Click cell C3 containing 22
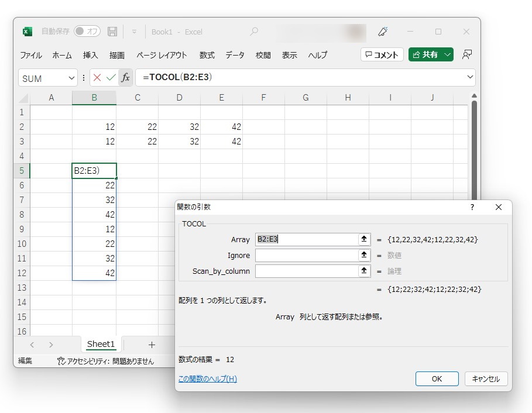Screen dimensions: 532x413 pyautogui.click(x=138, y=142)
